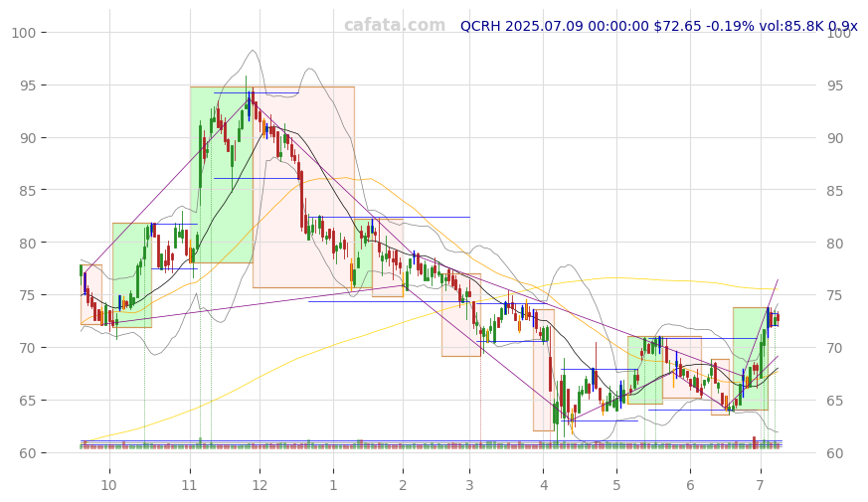Click the latest candlestick near 72.65
The height and width of the screenshot is (502, 868).
coord(778,319)
